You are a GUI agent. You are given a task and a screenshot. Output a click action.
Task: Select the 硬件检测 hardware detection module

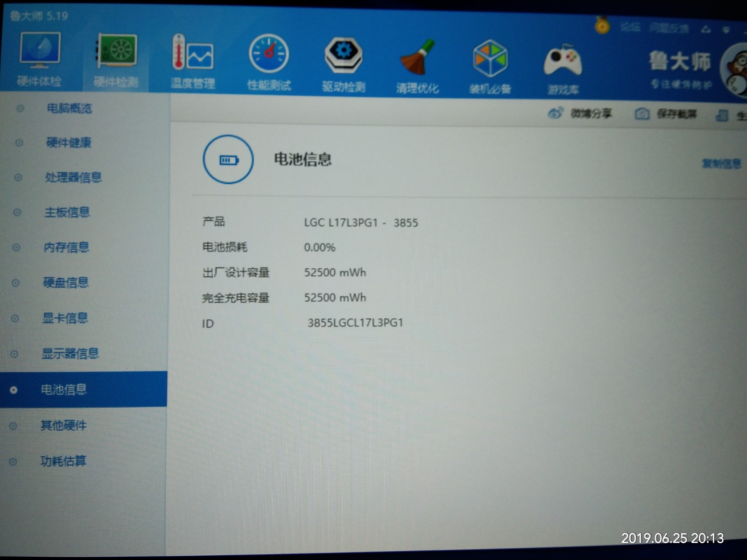coord(116,61)
